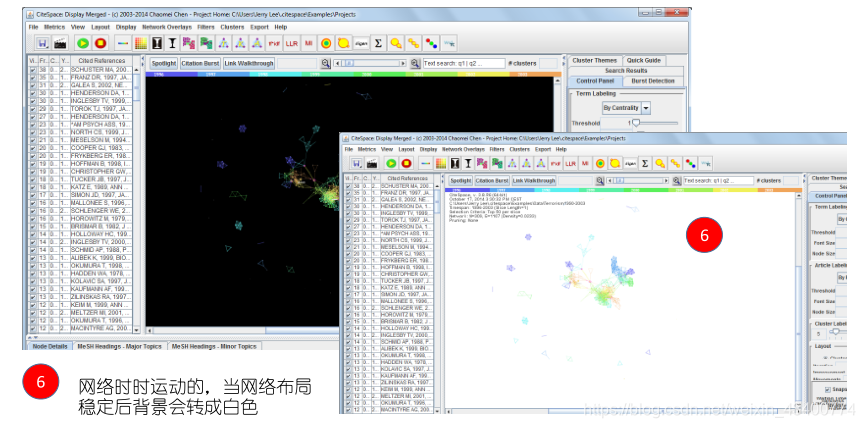Click Sigma icon in front window toolbar
Viewport: 865px width, 428px height.
point(644,163)
